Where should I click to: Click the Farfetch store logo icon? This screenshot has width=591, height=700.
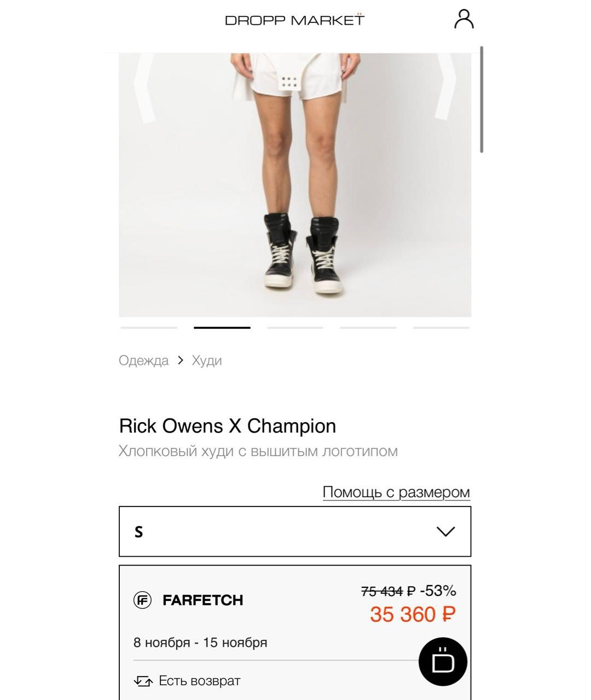coord(143,600)
